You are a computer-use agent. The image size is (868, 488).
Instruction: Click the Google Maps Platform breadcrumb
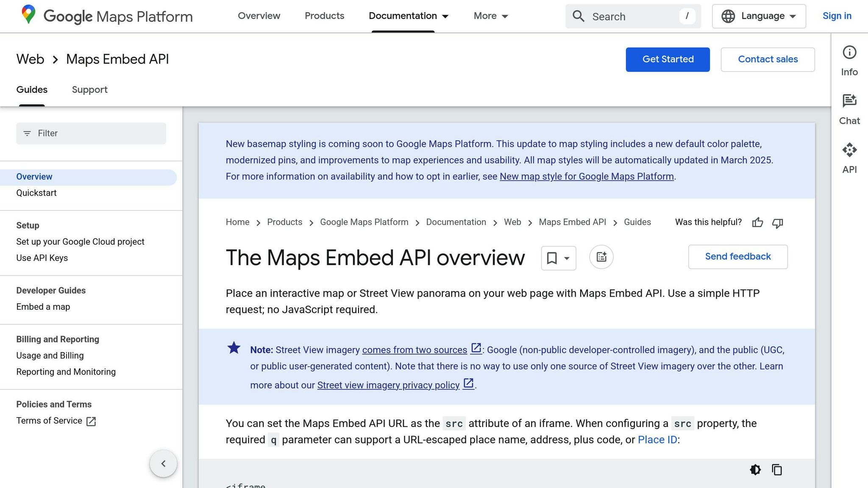click(x=364, y=222)
